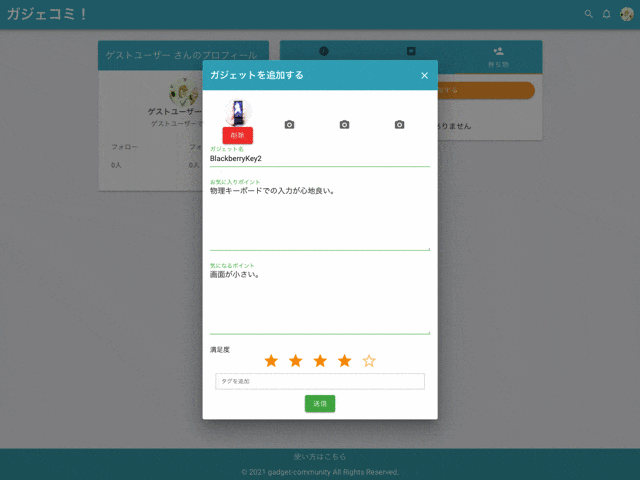Image resolution: width=640 pixels, height=480 pixels.
Task: Set satisfaction to two stars
Action: [x=296, y=361]
